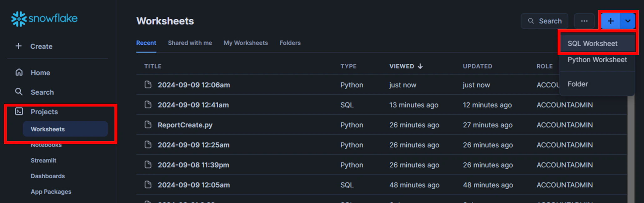644x203 pixels.
Task: Open the Folders tab
Action: [290, 43]
